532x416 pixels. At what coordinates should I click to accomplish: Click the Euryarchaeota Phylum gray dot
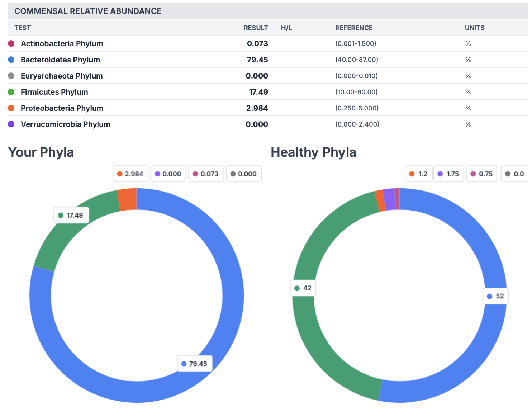click(11, 76)
